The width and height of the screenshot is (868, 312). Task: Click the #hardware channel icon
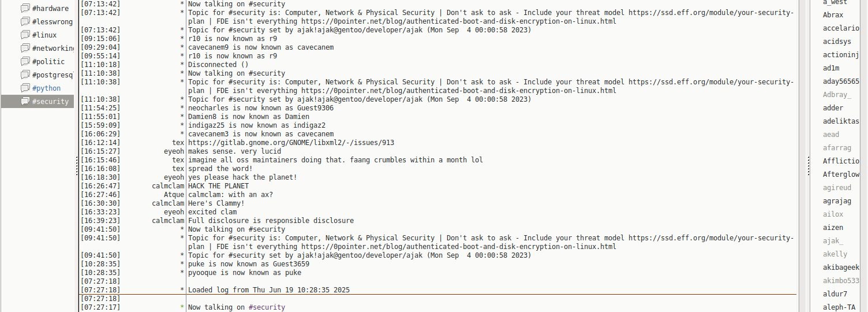coord(25,8)
